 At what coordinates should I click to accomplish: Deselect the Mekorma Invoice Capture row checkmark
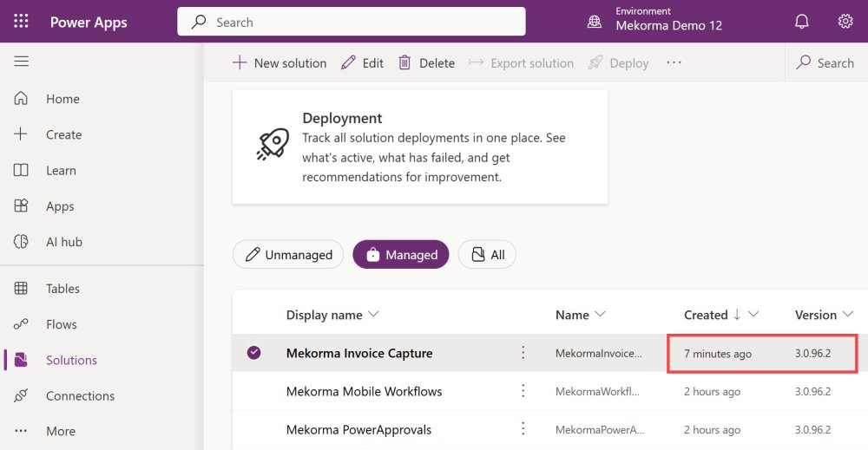click(x=253, y=353)
